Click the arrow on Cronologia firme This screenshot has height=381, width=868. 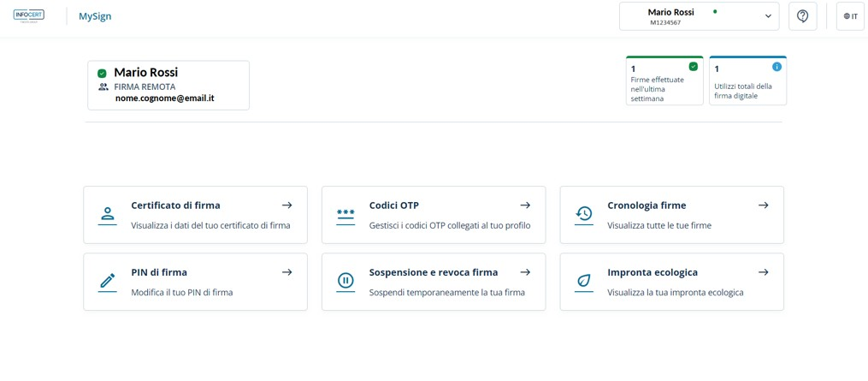point(763,205)
